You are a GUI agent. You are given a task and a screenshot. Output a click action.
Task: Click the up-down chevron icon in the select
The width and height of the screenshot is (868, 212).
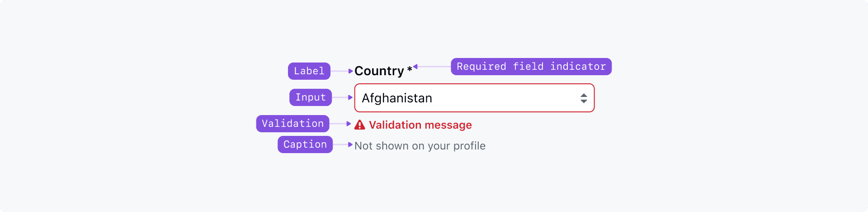pos(584,98)
